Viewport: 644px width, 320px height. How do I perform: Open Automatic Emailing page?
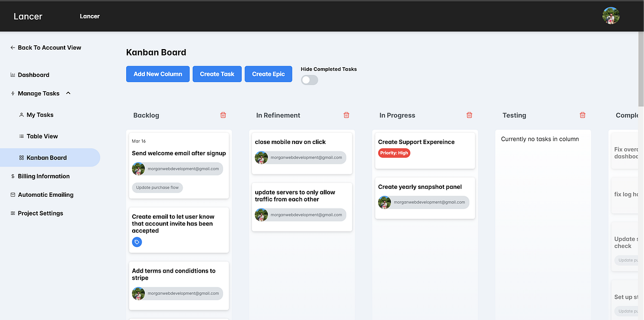[x=46, y=195]
